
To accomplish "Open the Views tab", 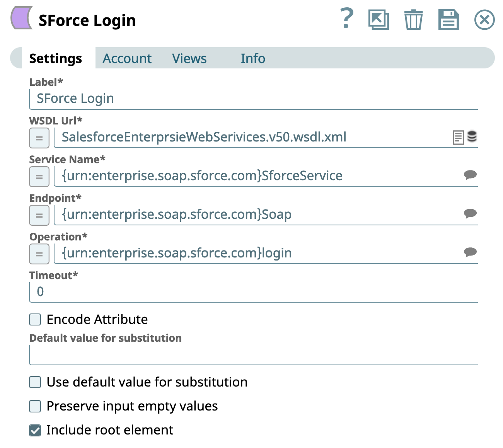I will tap(189, 58).
